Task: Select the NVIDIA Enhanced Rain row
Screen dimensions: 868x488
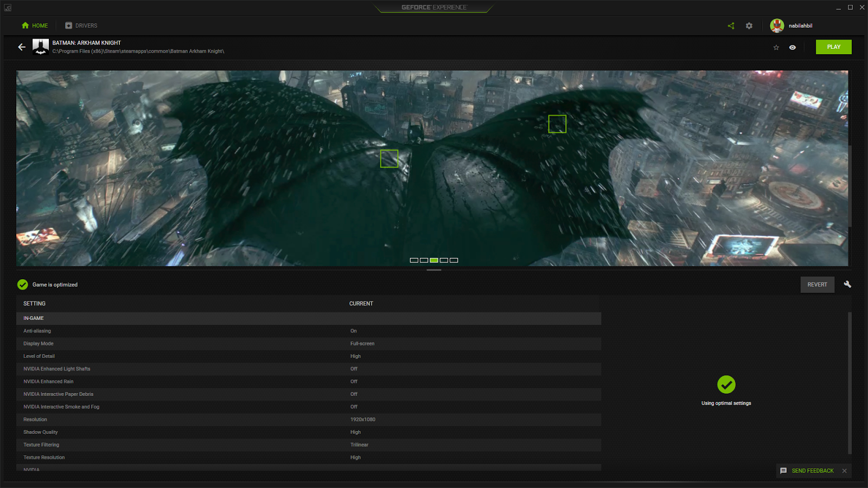Action: [x=309, y=382]
